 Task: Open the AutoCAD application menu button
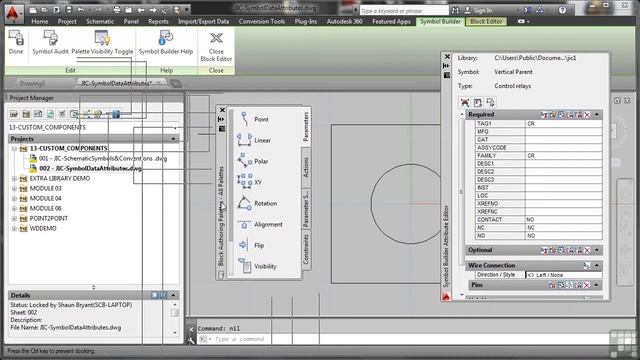pos(13,13)
